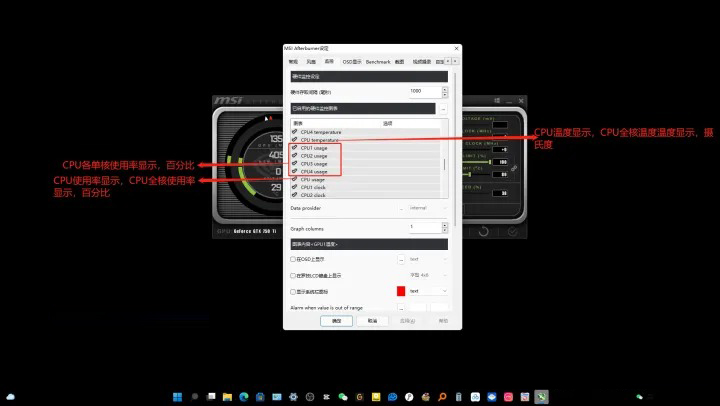Toggle the checkmark beside CPU temperature
Viewport: 720px width, 406px height.
(x=294, y=140)
